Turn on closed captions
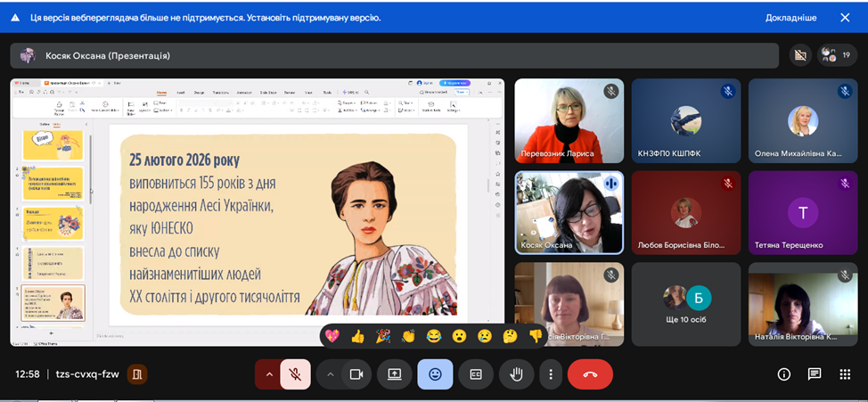This screenshot has height=402, width=868. pos(476,374)
